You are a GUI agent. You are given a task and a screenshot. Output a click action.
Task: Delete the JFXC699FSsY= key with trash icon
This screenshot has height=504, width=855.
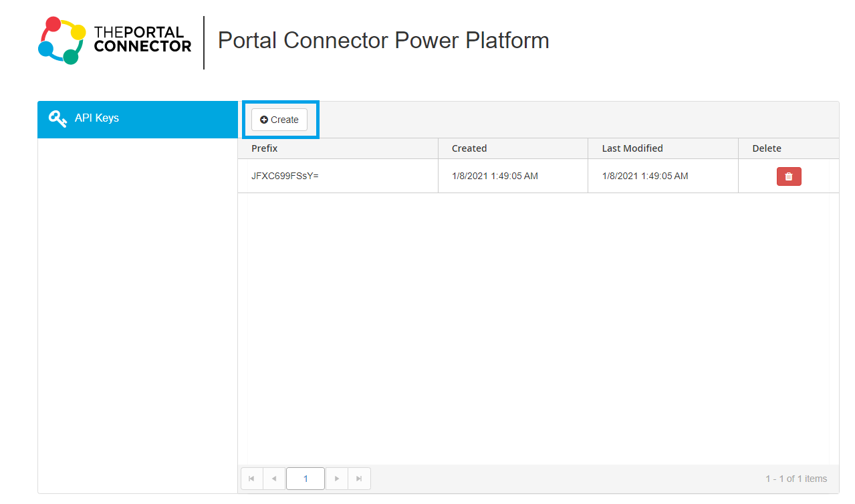[789, 176]
